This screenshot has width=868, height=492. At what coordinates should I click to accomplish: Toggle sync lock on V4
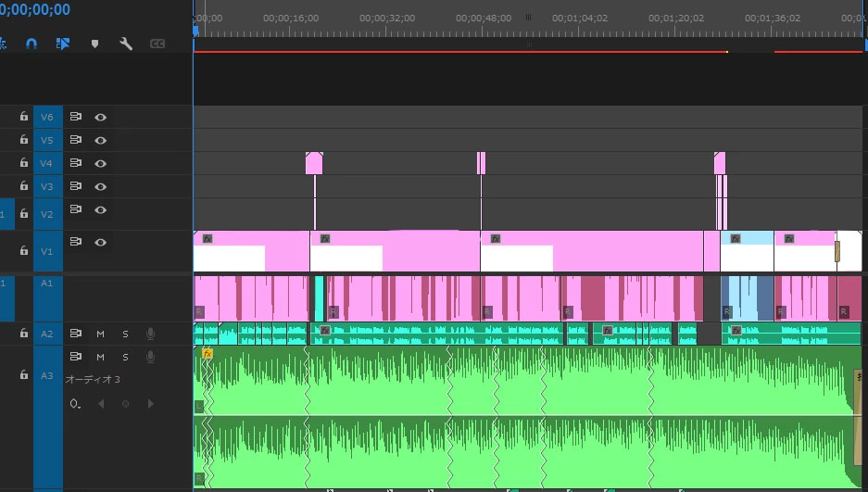[76, 163]
